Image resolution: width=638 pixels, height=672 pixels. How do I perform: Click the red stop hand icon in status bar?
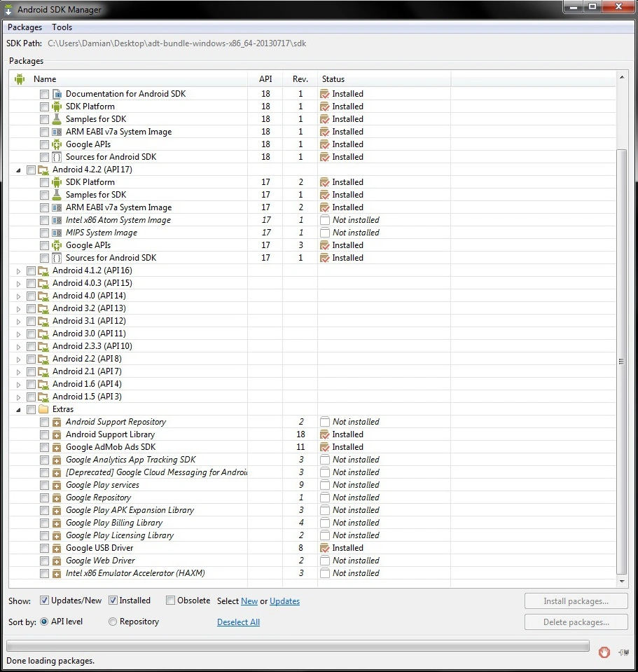point(604,652)
